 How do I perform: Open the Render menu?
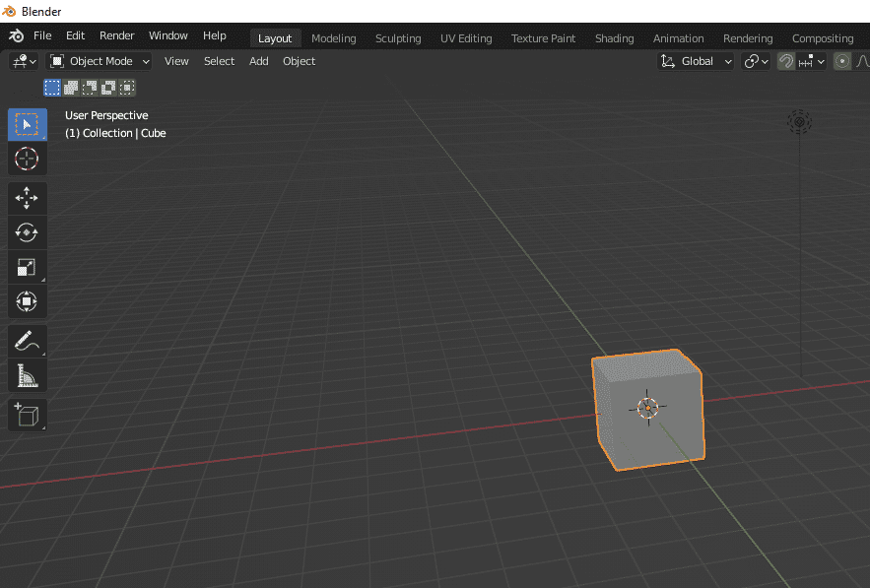click(116, 35)
